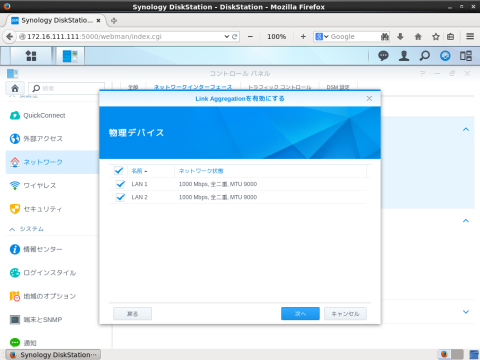Viewport: 480px width, 360px height.
Task: Select the LAN 2 row status text
Action: tap(218, 197)
